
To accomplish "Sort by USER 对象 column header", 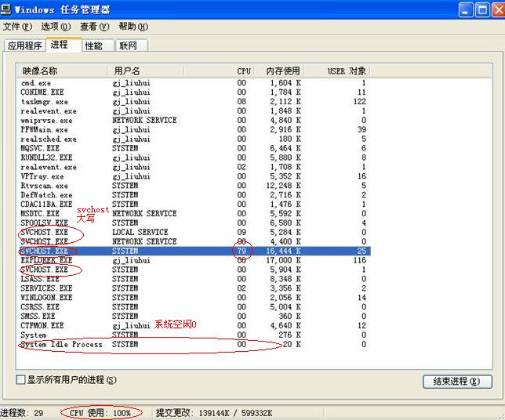I will 337,71.
